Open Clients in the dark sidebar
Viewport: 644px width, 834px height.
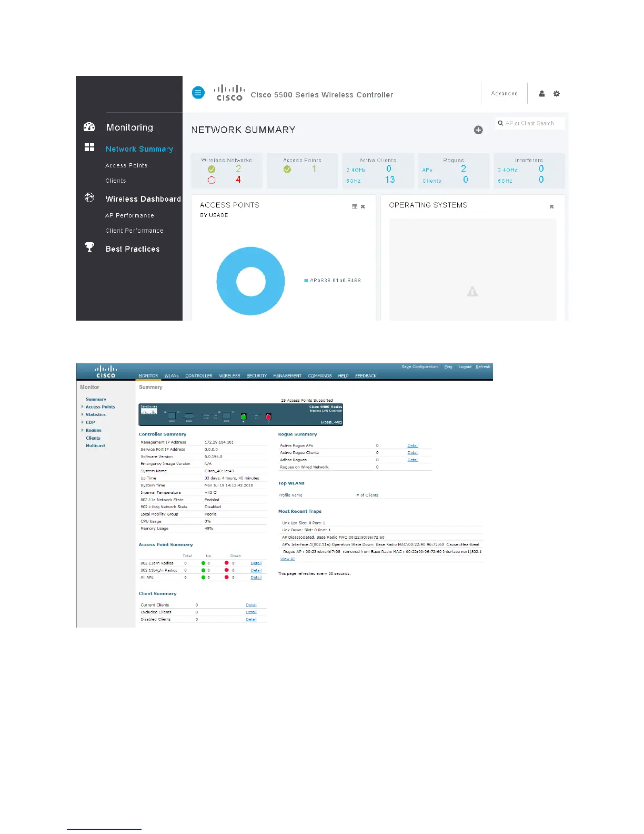click(x=116, y=181)
